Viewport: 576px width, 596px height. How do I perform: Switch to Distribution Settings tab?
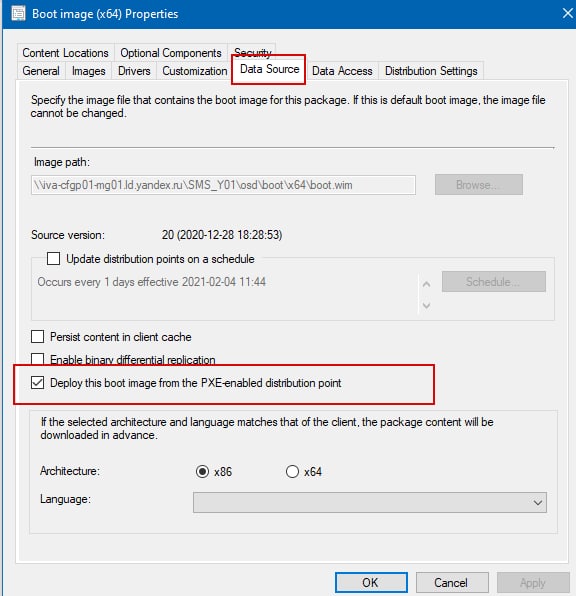point(431,71)
